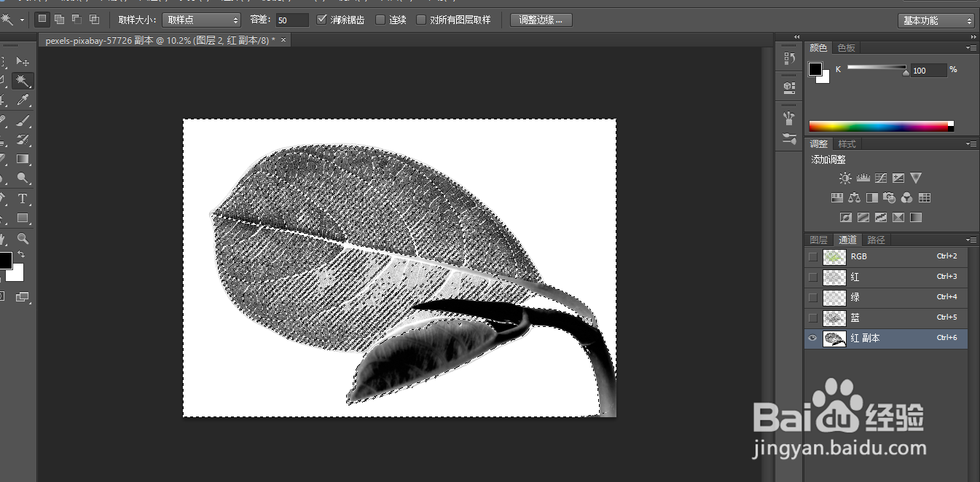Select the Eyedropper tool
980x482 pixels.
pyautogui.click(x=23, y=100)
